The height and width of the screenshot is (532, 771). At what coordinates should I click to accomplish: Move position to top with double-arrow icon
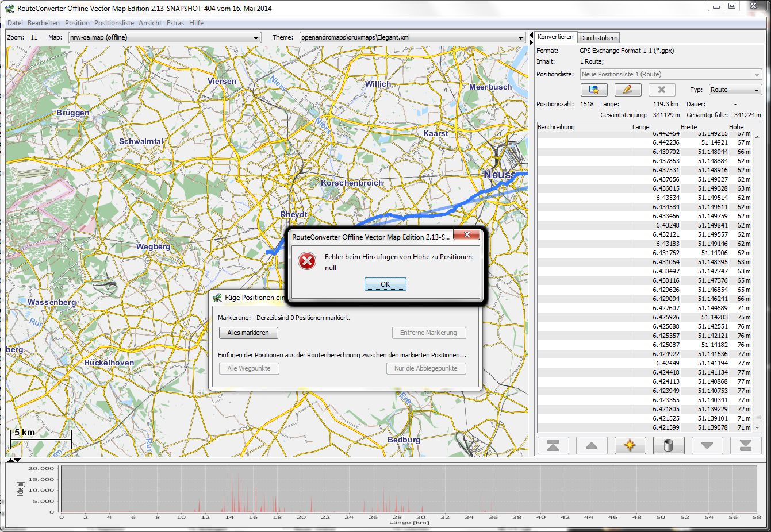tap(553, 445)
